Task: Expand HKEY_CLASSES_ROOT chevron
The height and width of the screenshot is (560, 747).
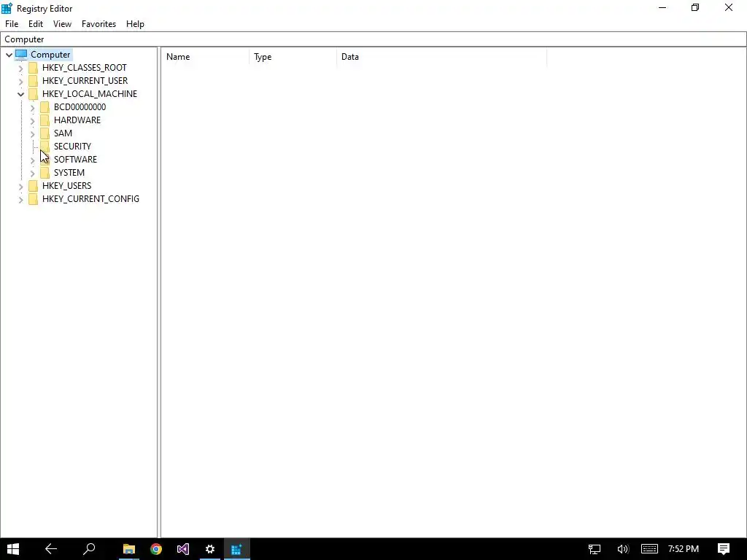Action: 20,68
